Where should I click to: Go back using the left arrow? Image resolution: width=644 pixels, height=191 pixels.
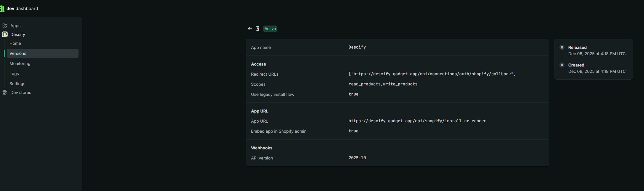point(250,29)
